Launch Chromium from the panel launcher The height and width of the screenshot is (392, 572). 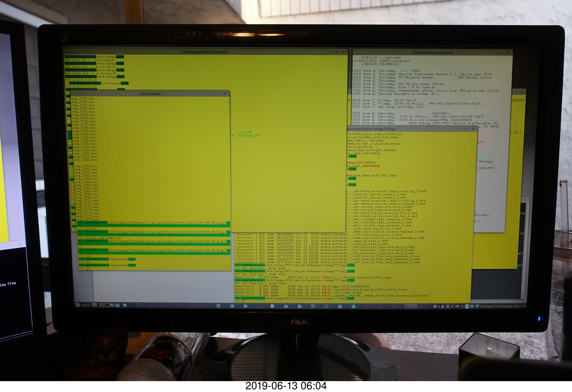point(117,305)
